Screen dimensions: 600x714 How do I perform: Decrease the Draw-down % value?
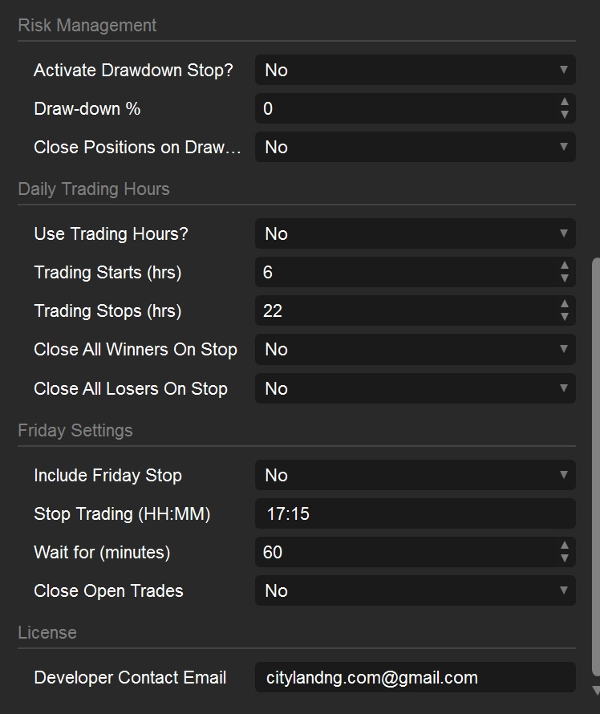[x=565, y=115]
